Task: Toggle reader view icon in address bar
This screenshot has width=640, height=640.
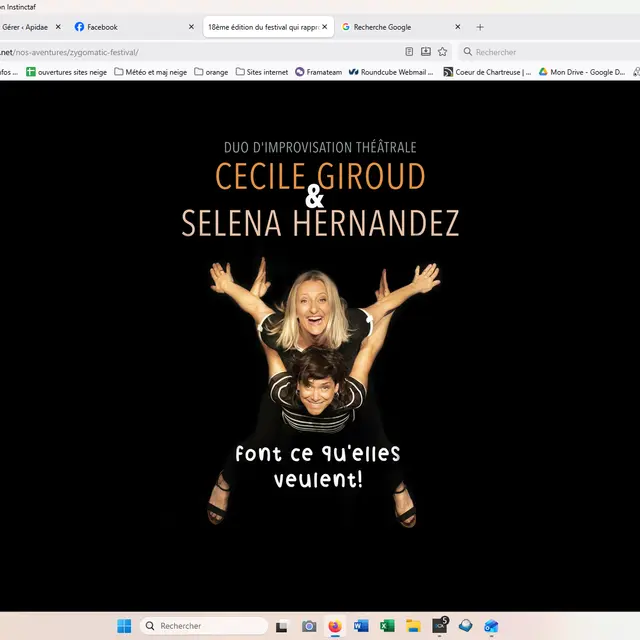Action: pyautogui.click(x=409, y=51)
